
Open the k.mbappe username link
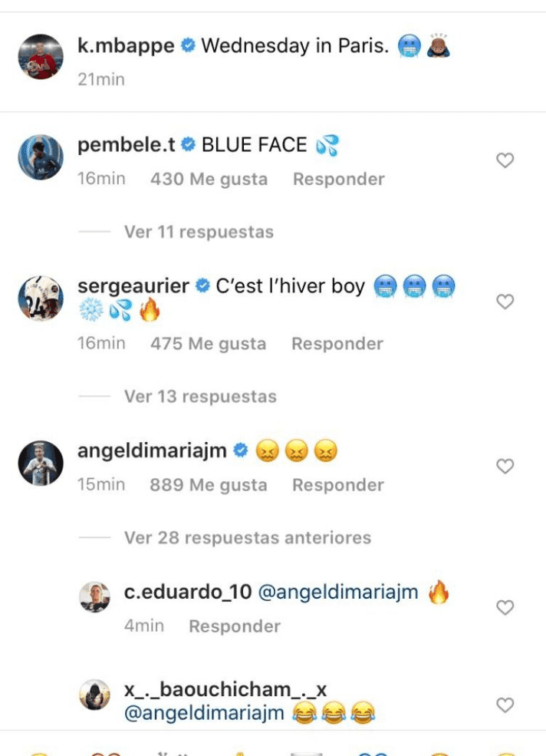[x=127, y=46]
